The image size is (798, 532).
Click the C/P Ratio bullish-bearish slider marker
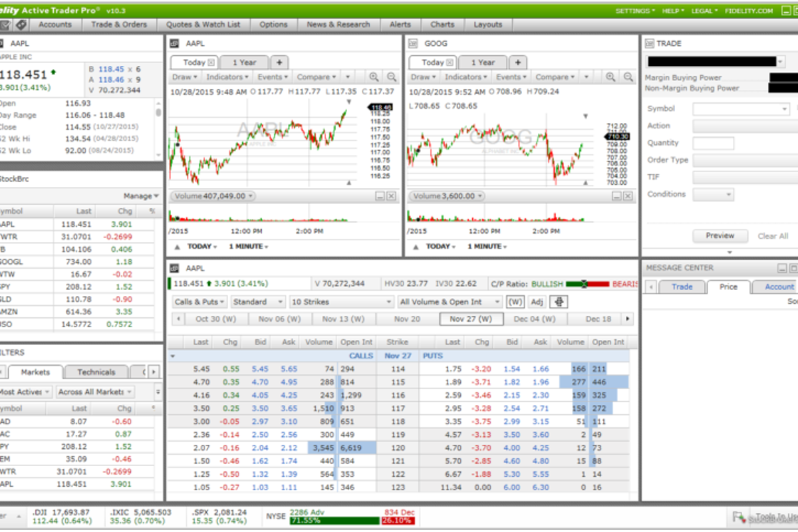tap(584, 284)
